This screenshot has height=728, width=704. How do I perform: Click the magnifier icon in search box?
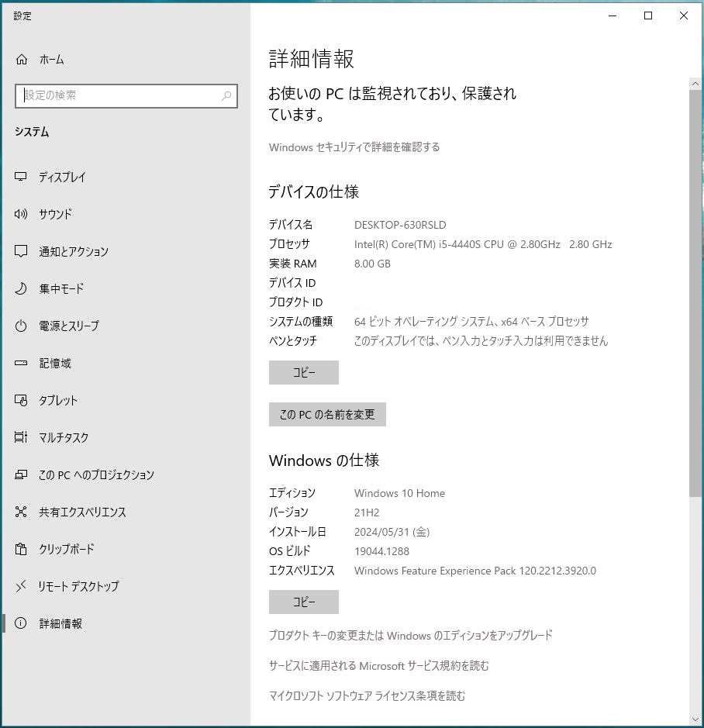coord(226,95)
